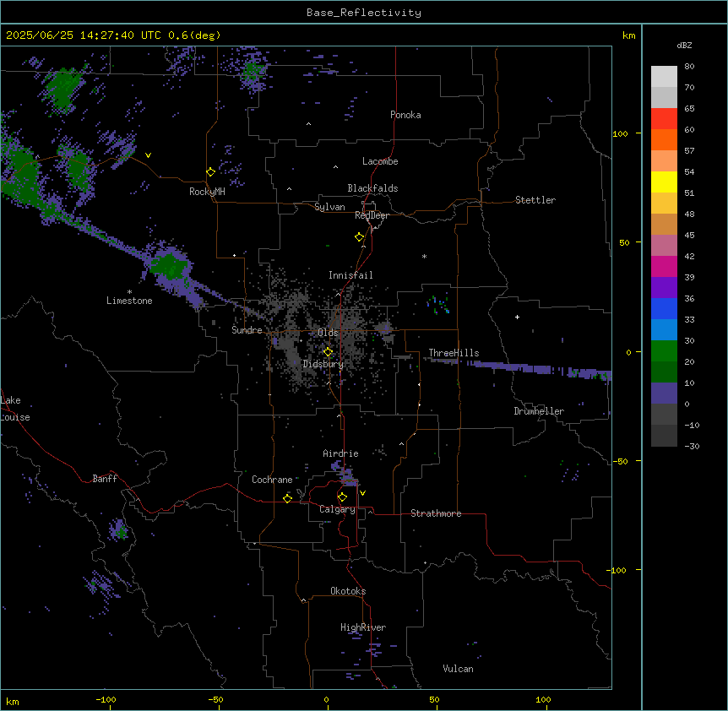Image resolution: width=728 pixels, height=711 pixels.
Task: Click the Ponoka city label
Action: [x=405, y=115]
